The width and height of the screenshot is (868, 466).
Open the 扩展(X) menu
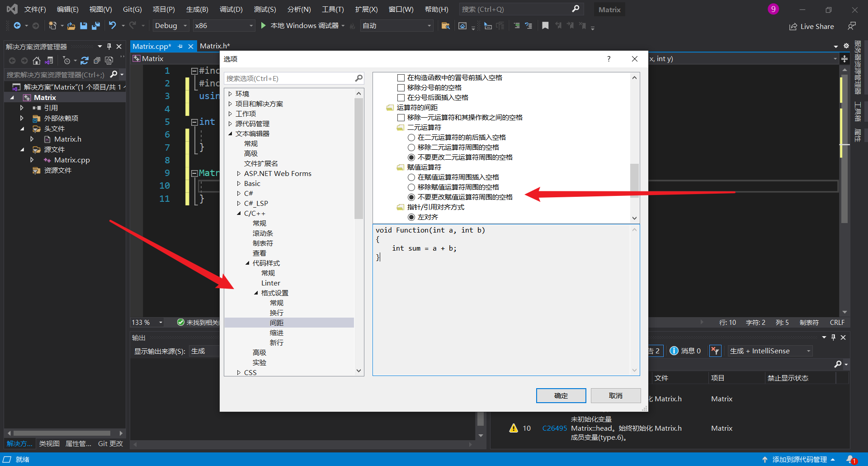point(366,9)
